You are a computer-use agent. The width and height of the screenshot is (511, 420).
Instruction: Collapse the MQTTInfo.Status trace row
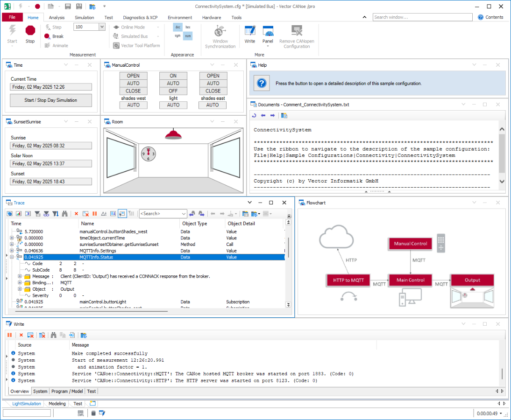click(x=12, y=257)
